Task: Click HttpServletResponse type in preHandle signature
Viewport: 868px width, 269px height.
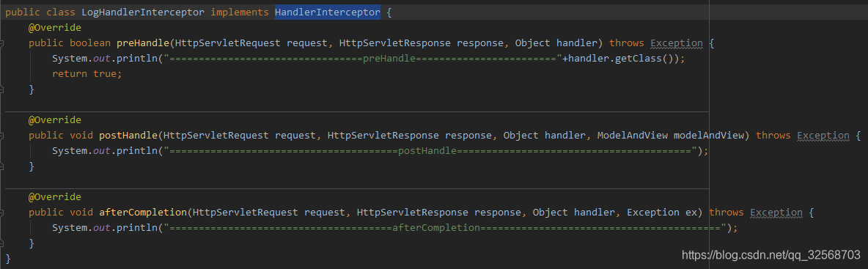Action: (395, 43)
